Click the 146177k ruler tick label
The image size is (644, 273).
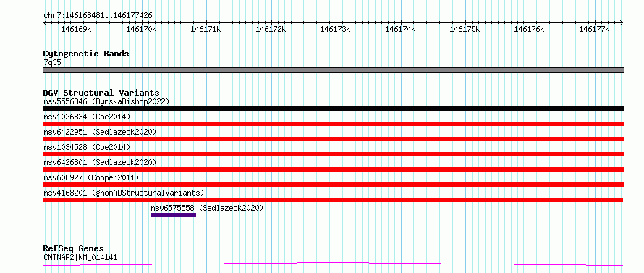click(x=594, y=29)
